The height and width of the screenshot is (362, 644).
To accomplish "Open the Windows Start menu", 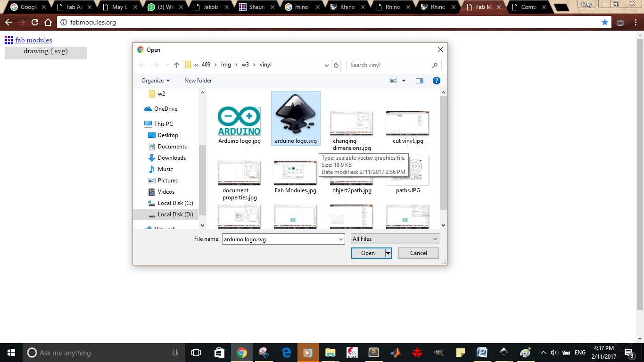I will point(11,353).
